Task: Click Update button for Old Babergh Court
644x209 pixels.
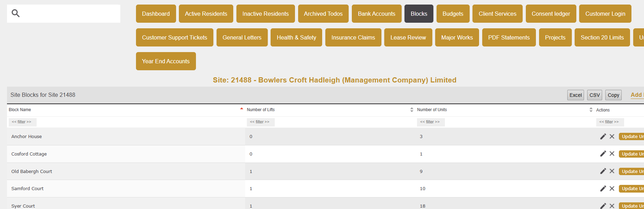Action: click(x=631, y=171)
